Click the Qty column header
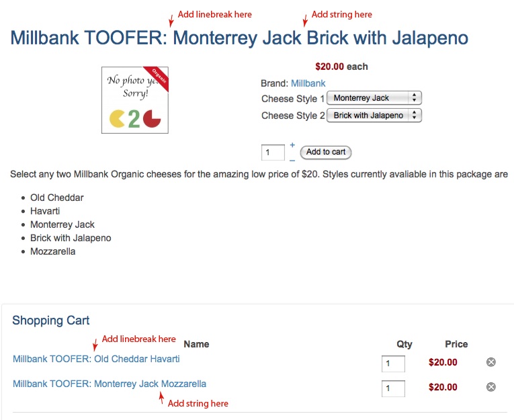Screen dimensions: 514x420 point(404,344)
